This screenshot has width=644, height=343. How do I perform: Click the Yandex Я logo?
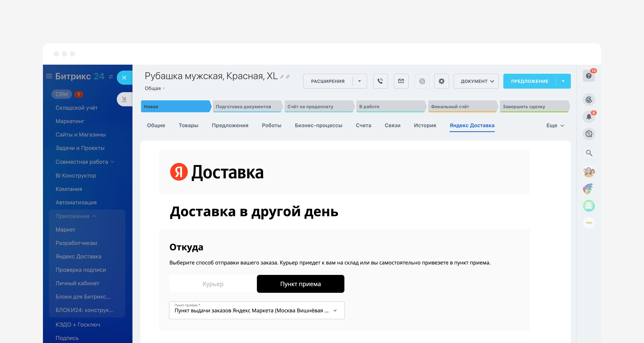pos(179,172)
